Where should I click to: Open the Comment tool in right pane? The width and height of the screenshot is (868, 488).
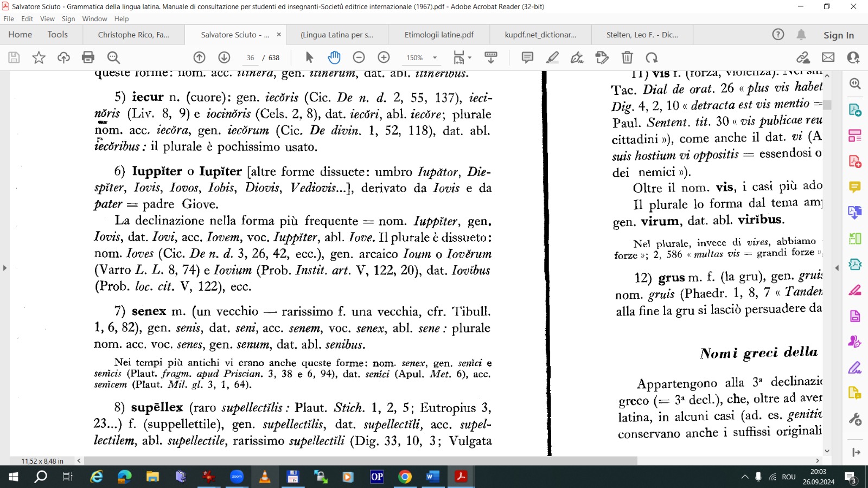click(x=855, y=187)
